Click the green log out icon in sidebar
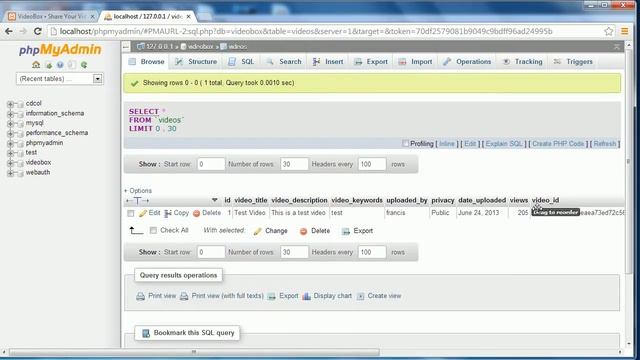This screenshot has width=640, height=360. (49, 65)
